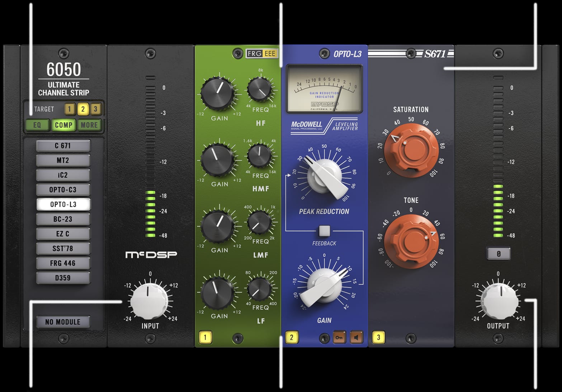This screenshot has width=562, height=392.
Task: Select target slot 1
Action: (70, 109)
